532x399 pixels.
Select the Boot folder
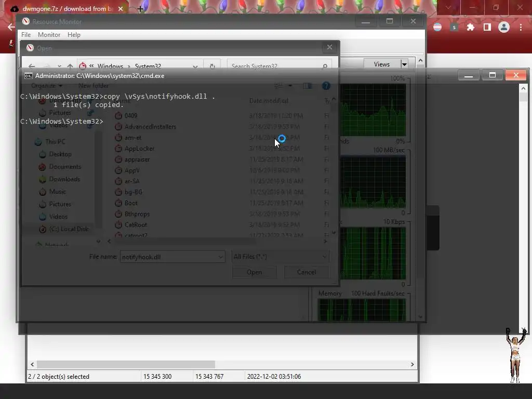pos(131,203)
